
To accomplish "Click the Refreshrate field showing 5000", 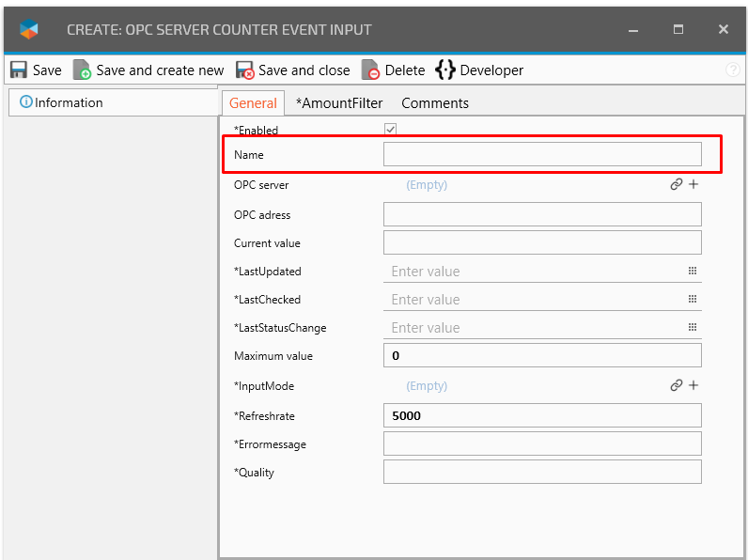I will coord(542,415).
